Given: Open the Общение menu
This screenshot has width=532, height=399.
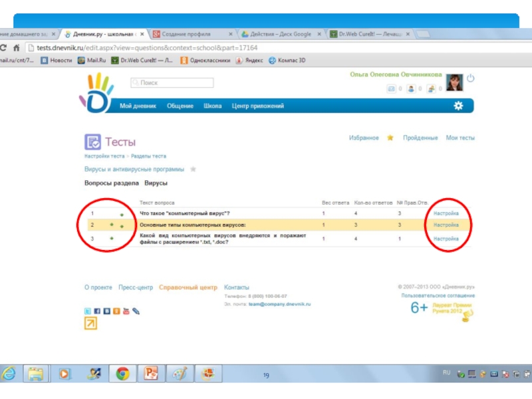Looking at the screenshot, I should click(180, 106).
